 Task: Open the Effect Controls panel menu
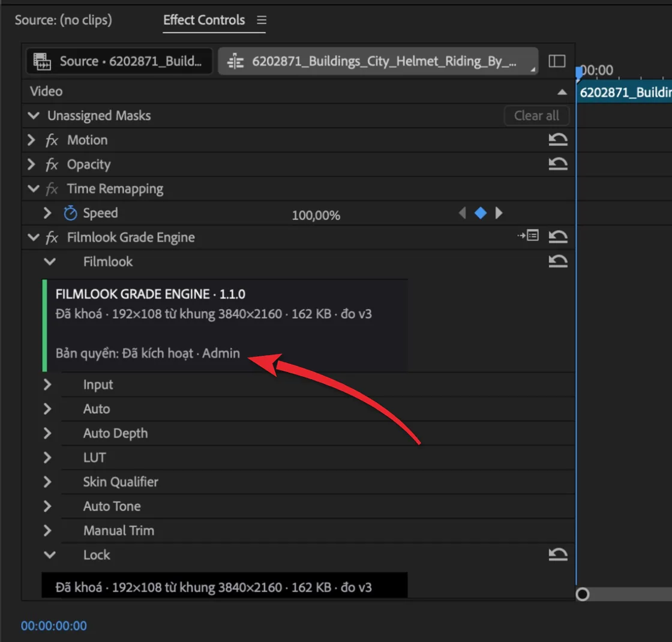point(262,20)
